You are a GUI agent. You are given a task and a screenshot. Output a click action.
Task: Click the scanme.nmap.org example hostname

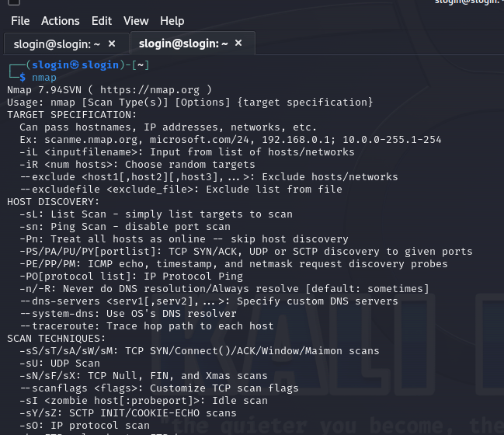pos(91,140)
